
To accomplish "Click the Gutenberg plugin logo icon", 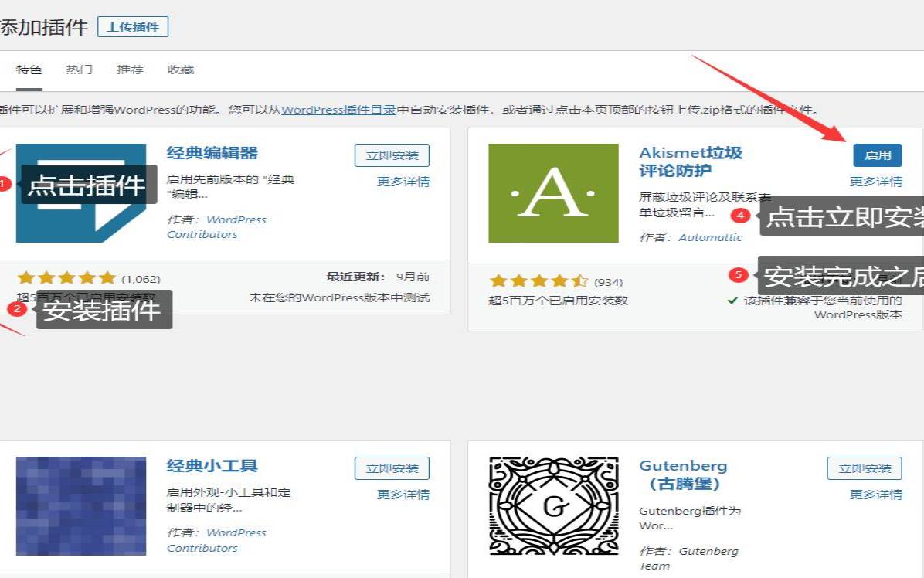I will point(553,506).
